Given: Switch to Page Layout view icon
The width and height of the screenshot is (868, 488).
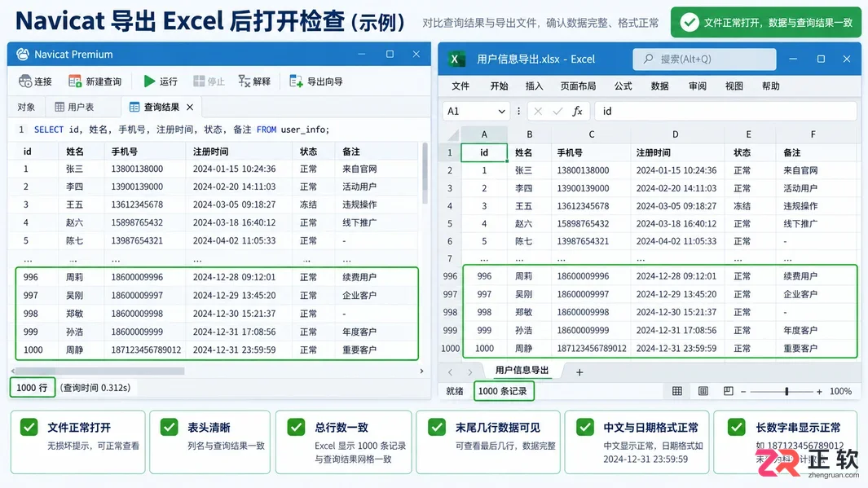Looking at the screenshot, I should (703, 391).
